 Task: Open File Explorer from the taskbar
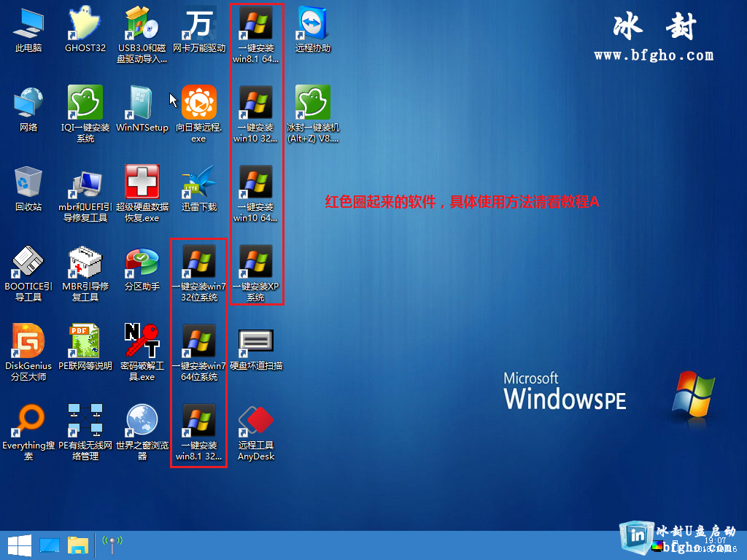pos(78,545)
